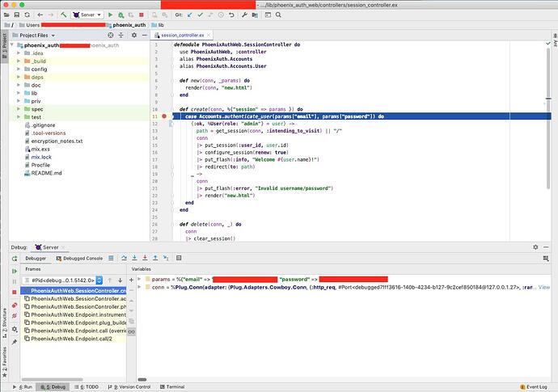Resume program with the green resume icon

click(15, 271)
